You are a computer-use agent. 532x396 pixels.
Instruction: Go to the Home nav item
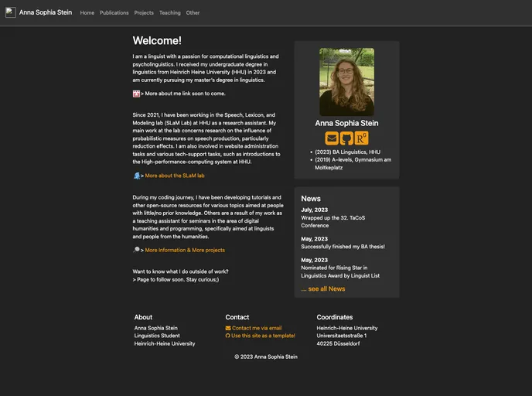click(x=87, y=13)
